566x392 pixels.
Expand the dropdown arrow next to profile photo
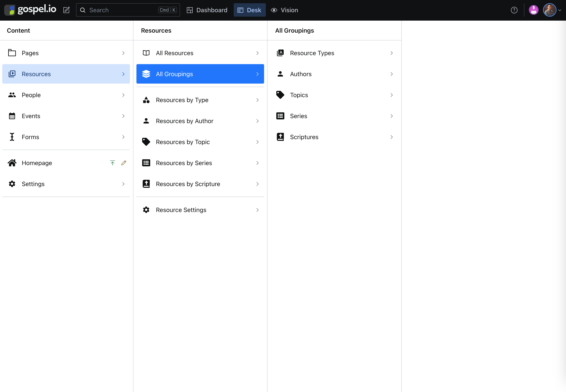pos(560,10)
